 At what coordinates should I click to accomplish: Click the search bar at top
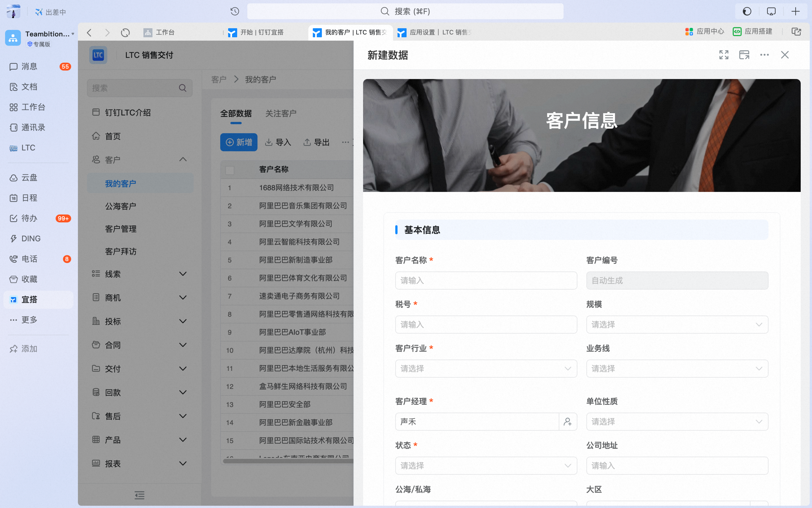405,11
